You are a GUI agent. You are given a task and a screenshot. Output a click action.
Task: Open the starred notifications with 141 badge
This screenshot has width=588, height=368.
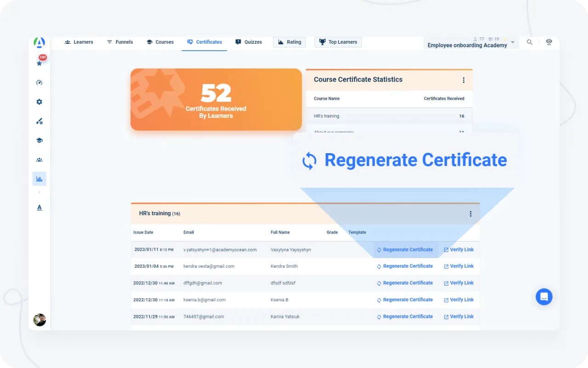pos(40,63)
